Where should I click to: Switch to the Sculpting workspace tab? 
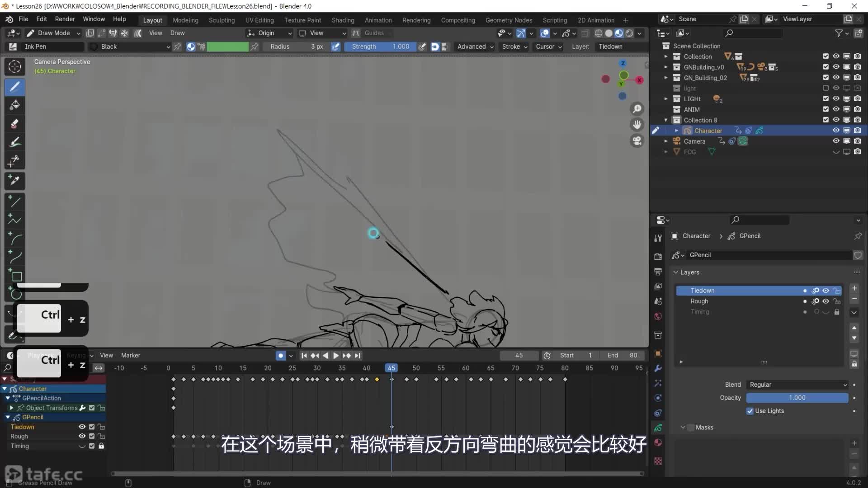pyautogui.click(x=222, y=20)
